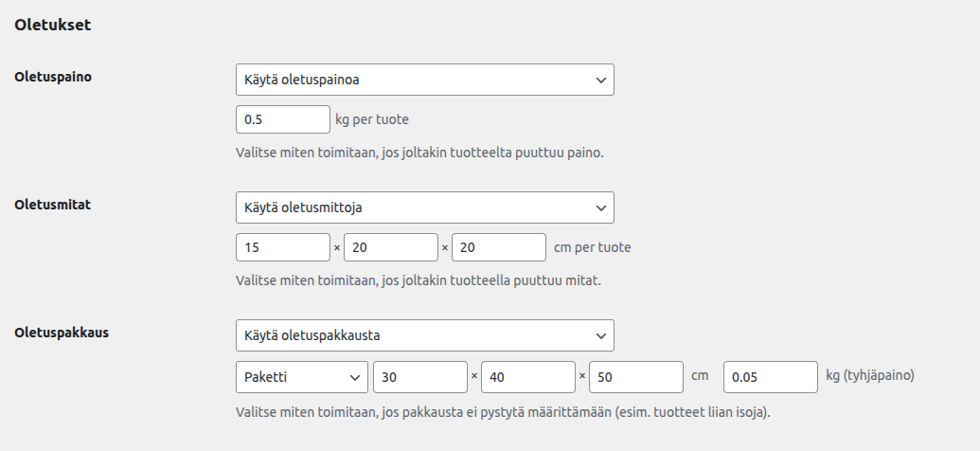
Task: Open the Käytä oletuspainoa dropdown
Action: 424,80
